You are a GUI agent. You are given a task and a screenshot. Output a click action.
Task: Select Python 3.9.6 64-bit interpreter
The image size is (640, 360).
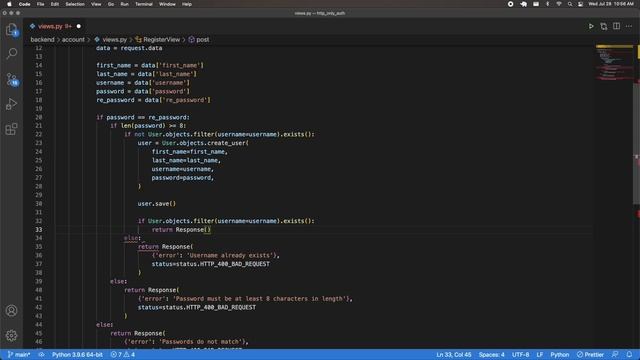pyautogui.click(x=77, y=355)
